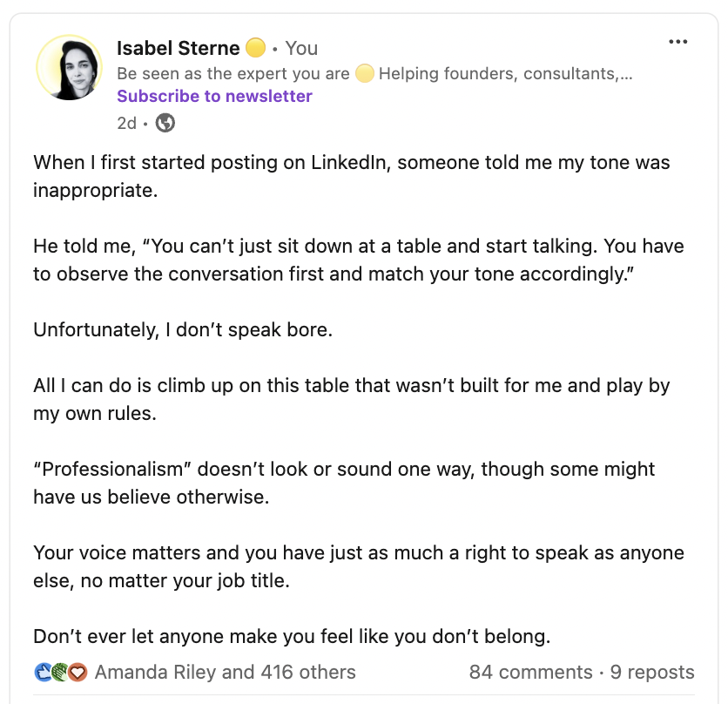The image size is (728, 704).
Task: Click the yellow circle badge beside Isabel Sterne
Action: 255,48
